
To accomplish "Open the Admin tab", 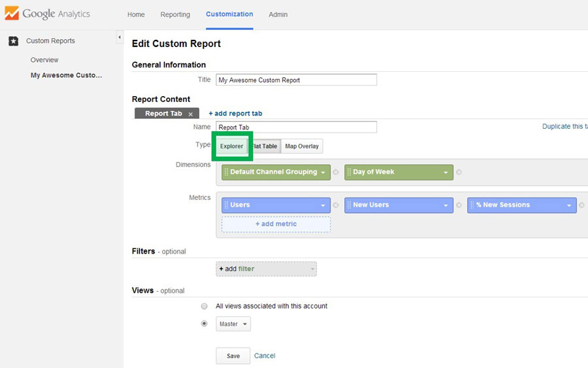I will (278, 14).
